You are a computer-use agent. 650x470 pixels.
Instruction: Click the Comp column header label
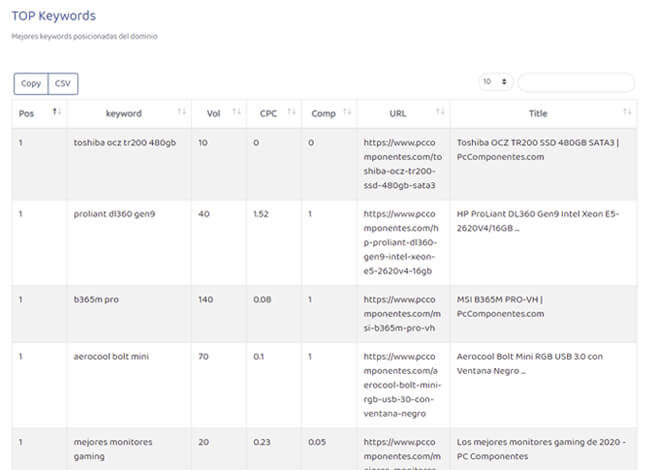click(x=323, y=114)
